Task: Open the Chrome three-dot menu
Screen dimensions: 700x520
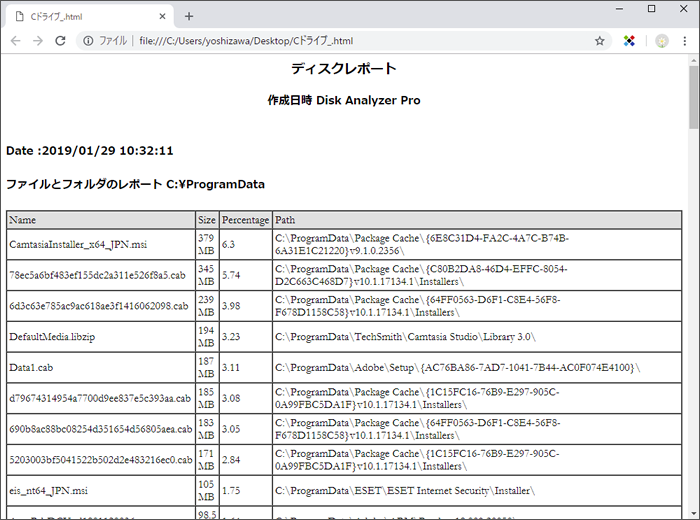Action: [685, 41]
